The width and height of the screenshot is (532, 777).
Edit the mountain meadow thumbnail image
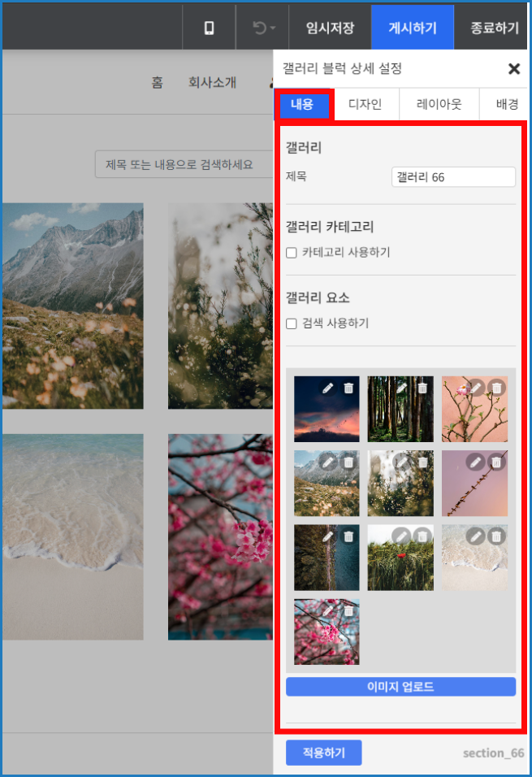pyautogui.click(x=327, y=462)
